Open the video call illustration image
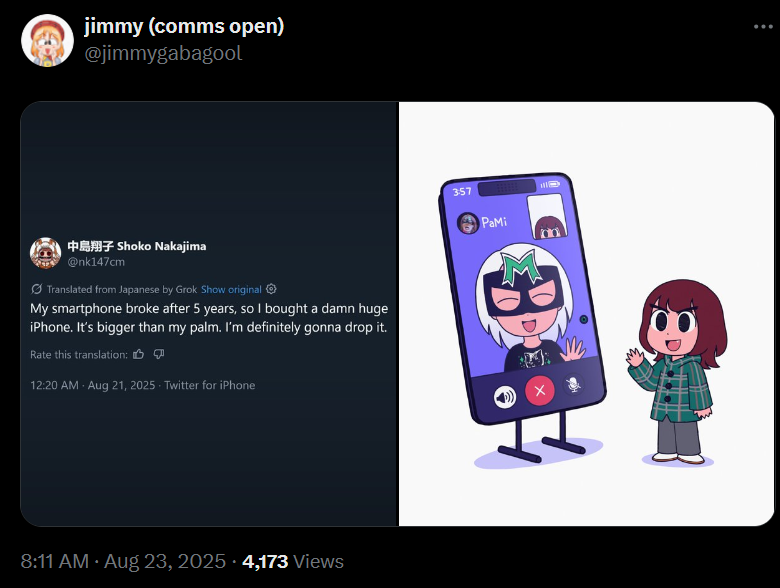The image size is (780, 588). [586, 314]
